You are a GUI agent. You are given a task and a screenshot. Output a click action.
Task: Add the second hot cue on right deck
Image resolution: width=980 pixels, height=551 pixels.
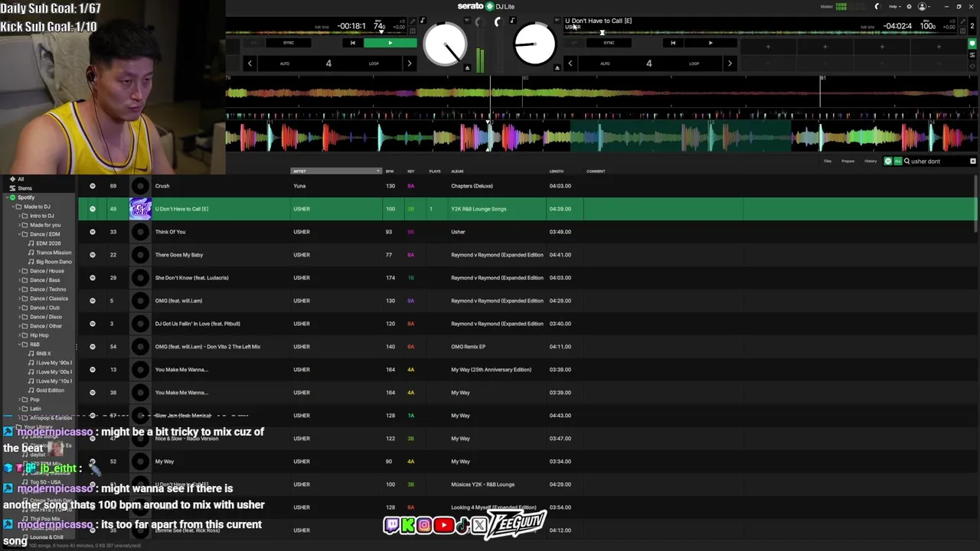point(825,47)
